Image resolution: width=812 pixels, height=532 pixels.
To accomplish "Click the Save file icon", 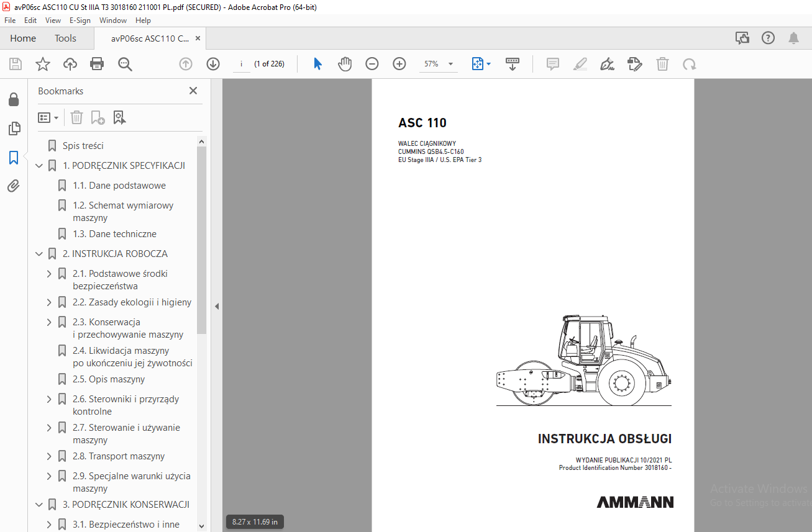I will [16, 64].
